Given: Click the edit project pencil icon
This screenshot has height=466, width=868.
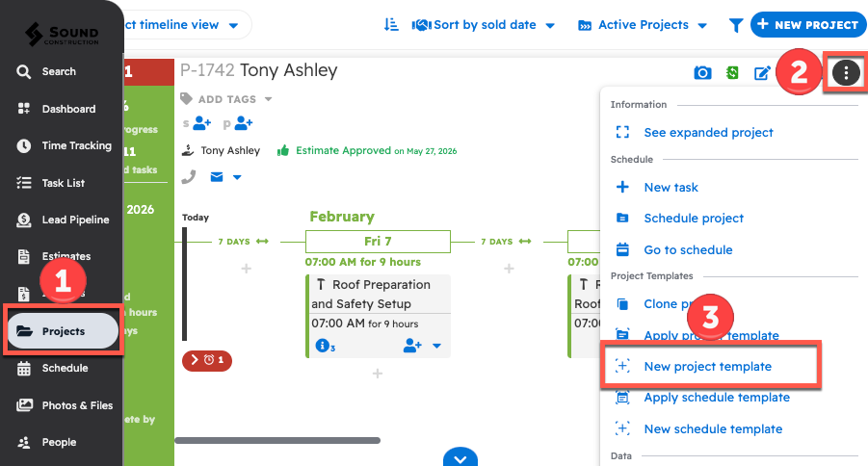Looking at the screenshot, I should pyautogui.click(x=762, y=73).
